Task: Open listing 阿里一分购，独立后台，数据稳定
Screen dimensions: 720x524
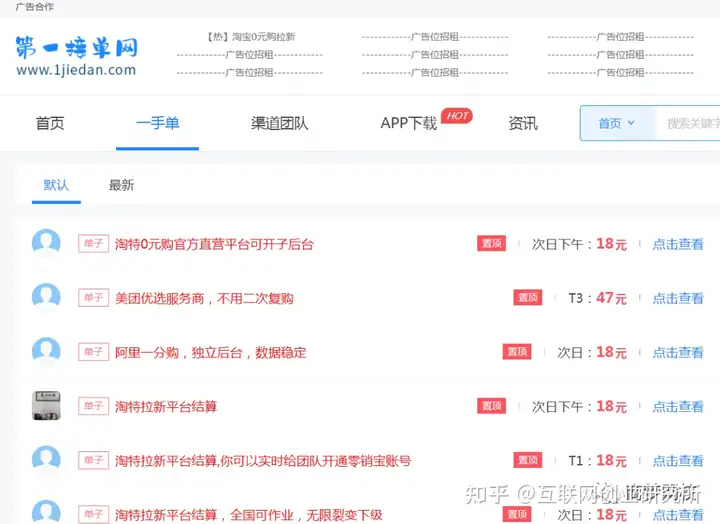Action: click(x=210, y=352)
